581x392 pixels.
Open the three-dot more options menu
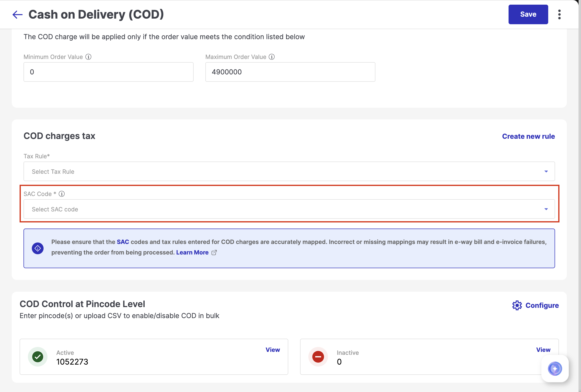(559, 14)
